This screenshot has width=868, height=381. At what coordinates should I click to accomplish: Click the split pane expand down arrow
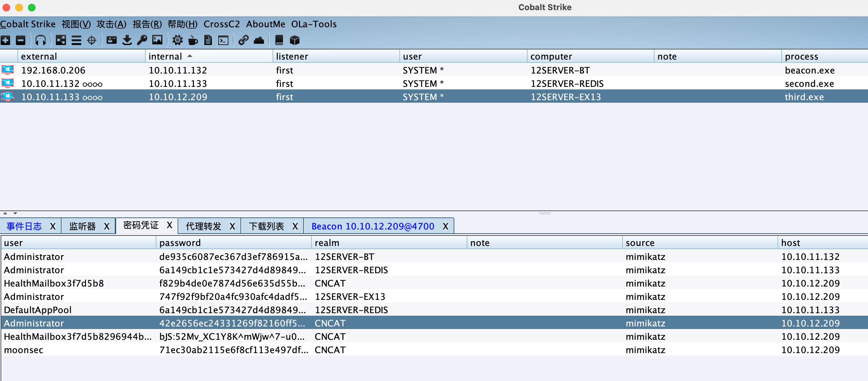(15, 213)
